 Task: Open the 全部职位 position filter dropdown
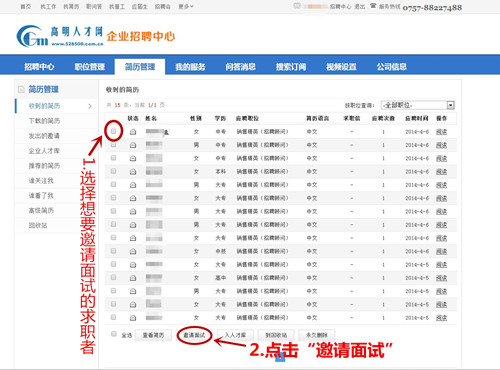click(x=418, y=105)
